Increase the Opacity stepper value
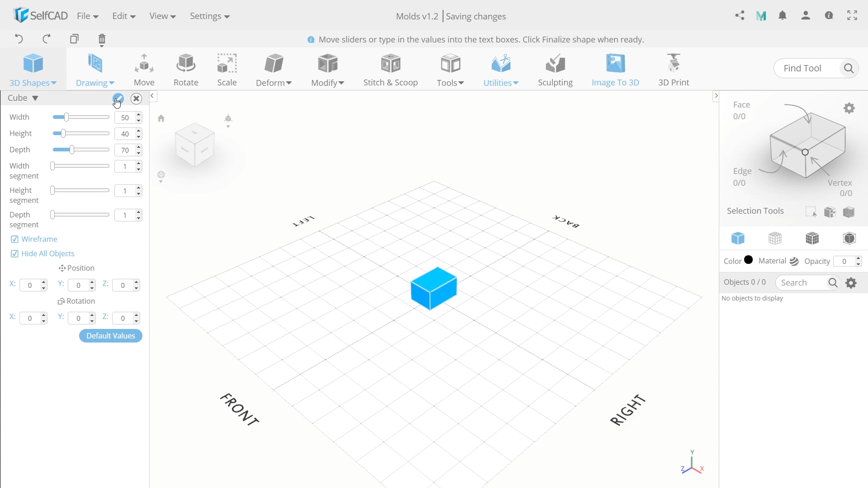Image resolution: width=868 pixels, height=488 pixels. [x=859, y=259]
